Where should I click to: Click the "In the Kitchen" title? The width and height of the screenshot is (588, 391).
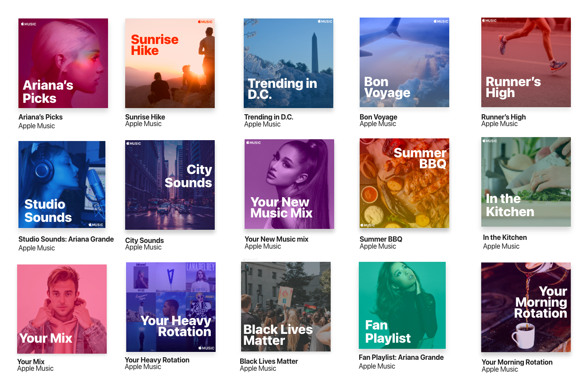(x=505, y=238)
